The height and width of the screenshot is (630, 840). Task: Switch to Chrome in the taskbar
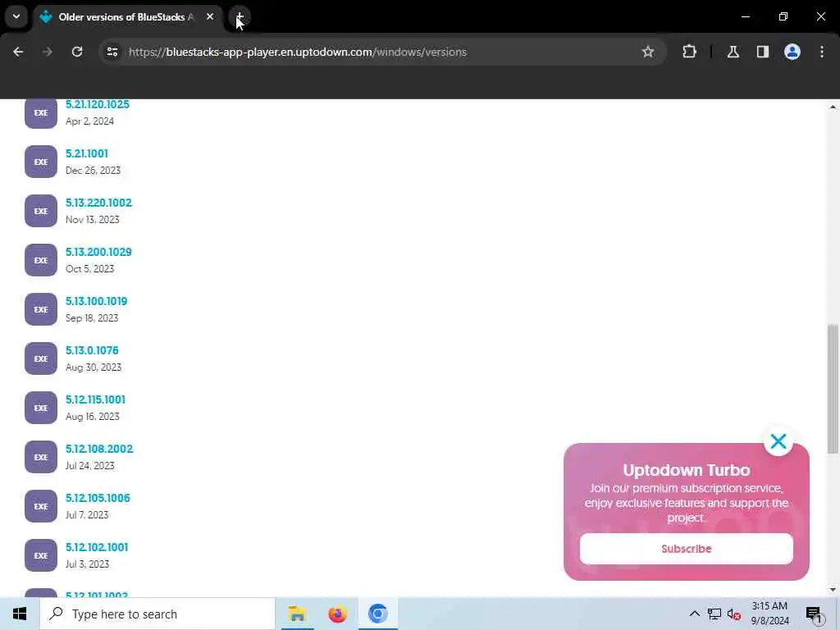(x=377, y=614)
